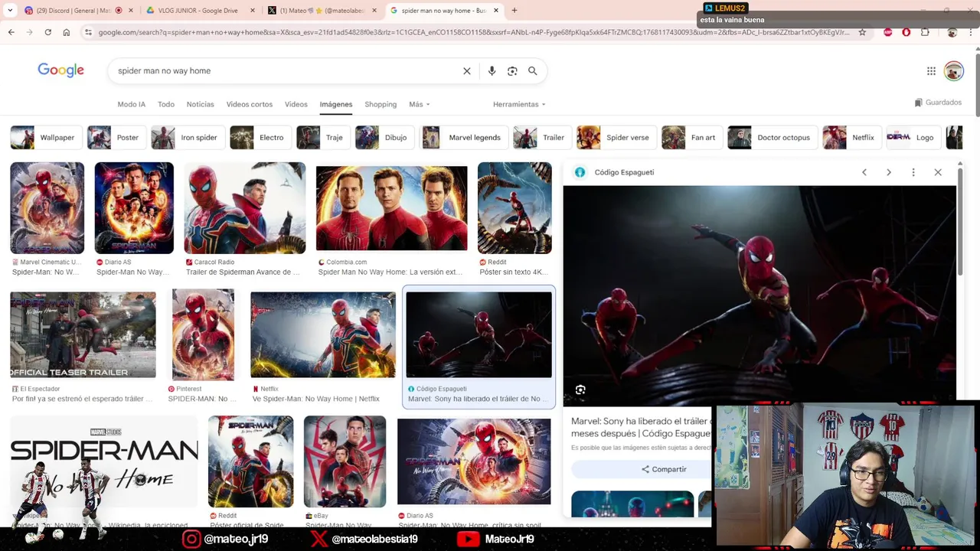The image size is (980, 551).
Task: Open Colombia.com three Spider-Men thumbnail
Action: 391,208
